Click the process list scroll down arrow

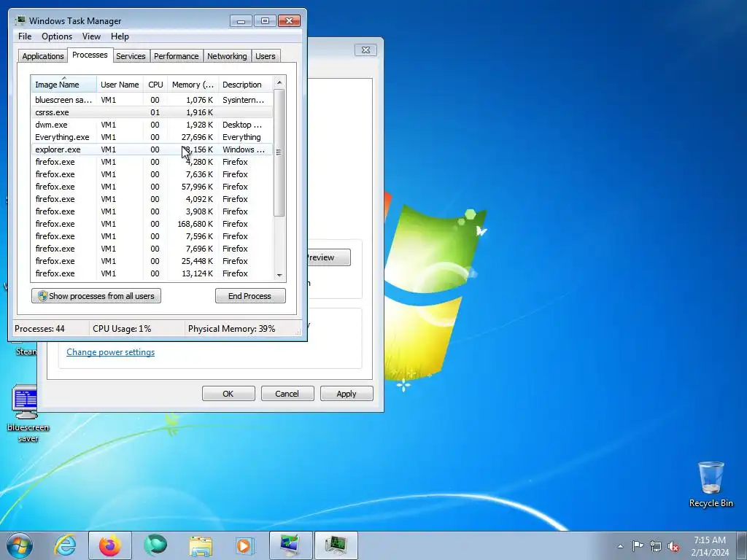click(x=279, y=275)
